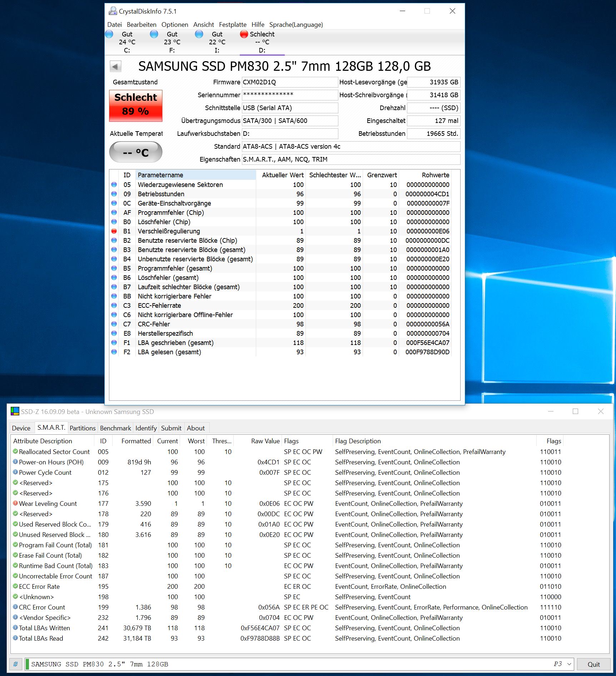
Task: Click info icon for Total LBAs Written
Action: (x=15, y=628)
